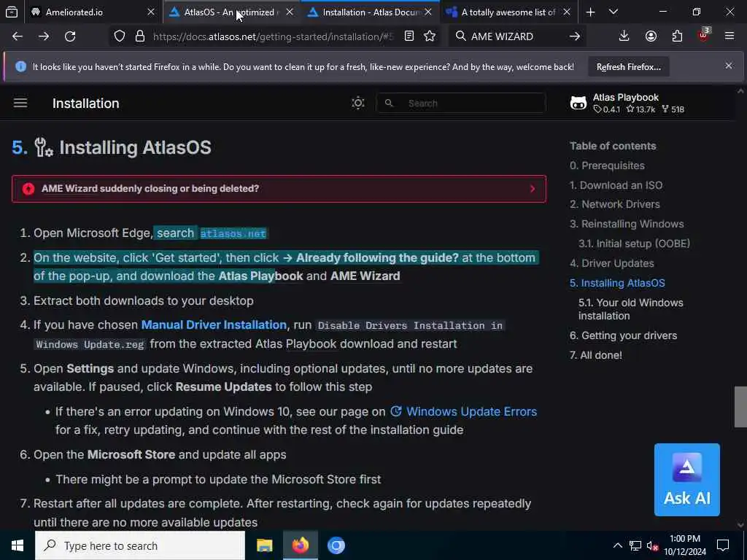Jump to 4. Driver Updates section
The width and height of the screenshot is (747, 560).
pos(612,263)
